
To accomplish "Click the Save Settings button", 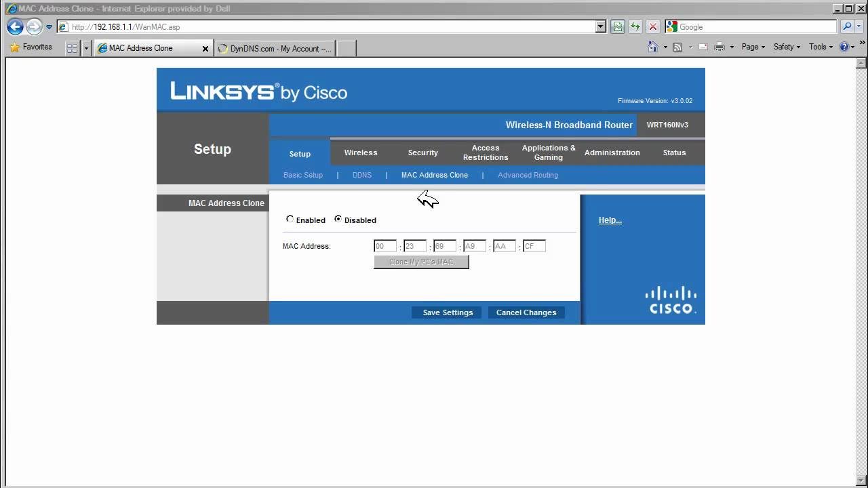I will coord(448,312).
